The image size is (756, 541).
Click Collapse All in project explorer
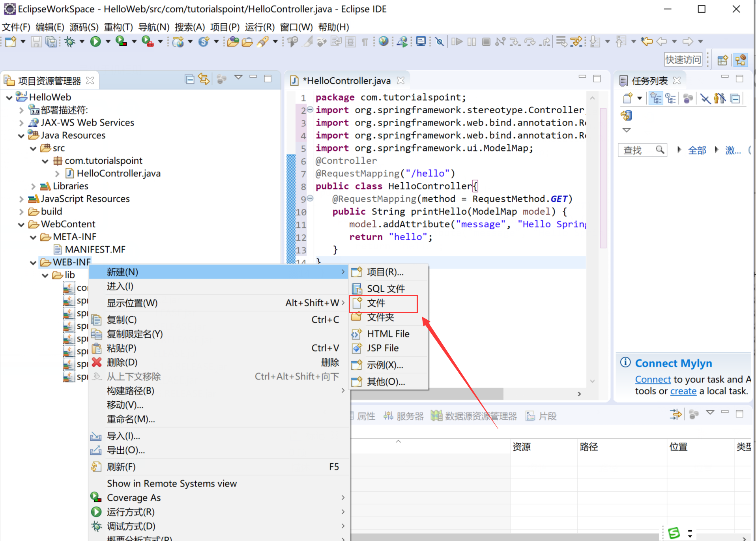point(189,79)
